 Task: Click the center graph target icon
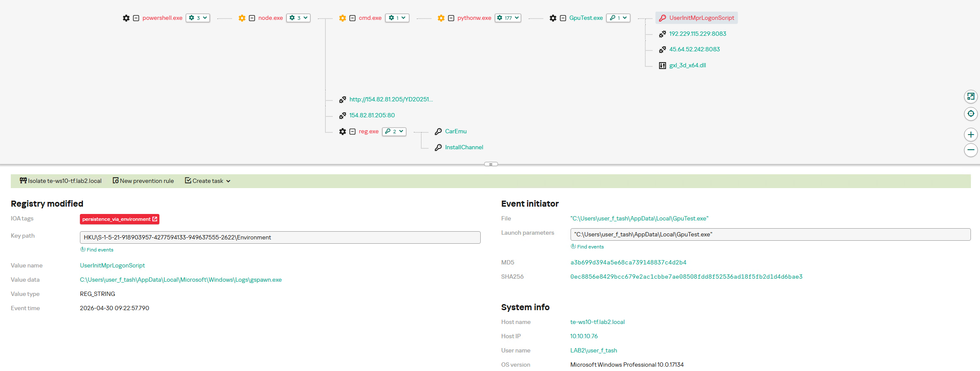pos(970,114)
